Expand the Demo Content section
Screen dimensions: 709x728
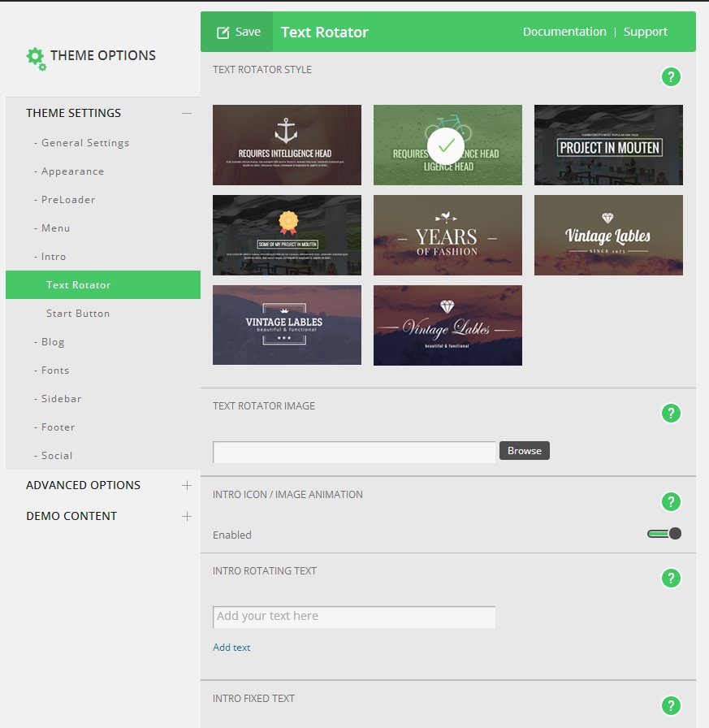[x=187, y=516]
